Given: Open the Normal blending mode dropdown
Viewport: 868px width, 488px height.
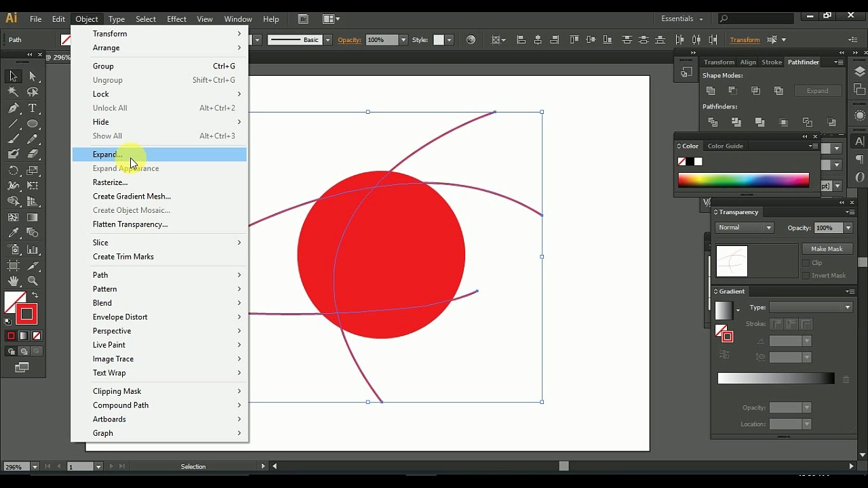Looking at the screenshot, I should pos(744,228).
